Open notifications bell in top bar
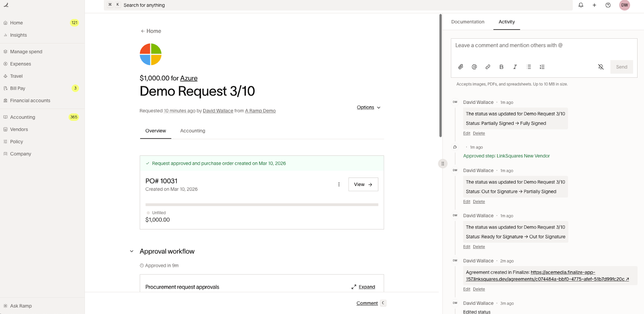 pos(581,5)
